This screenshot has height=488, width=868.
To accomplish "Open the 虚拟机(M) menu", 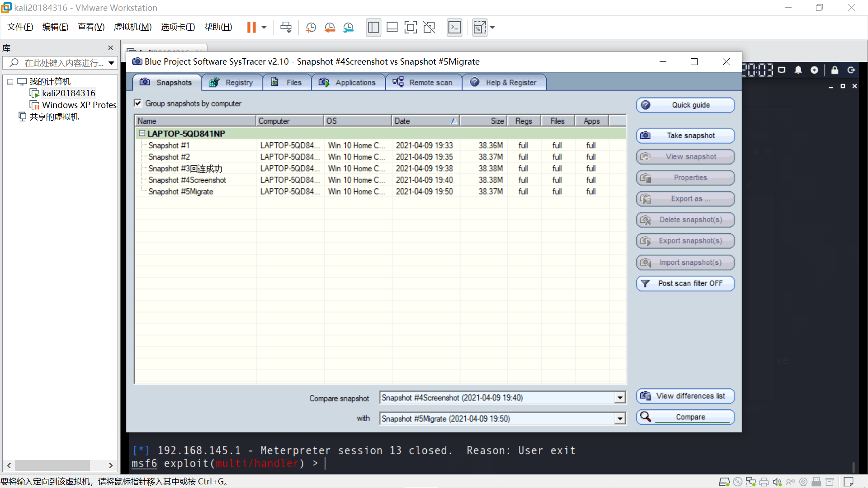I will tap(132, 27).
